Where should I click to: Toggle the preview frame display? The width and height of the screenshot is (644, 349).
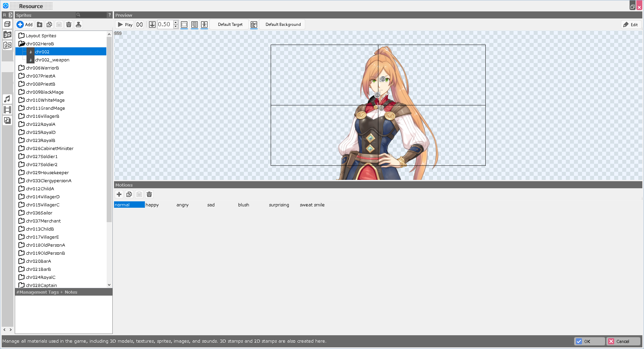184,24
